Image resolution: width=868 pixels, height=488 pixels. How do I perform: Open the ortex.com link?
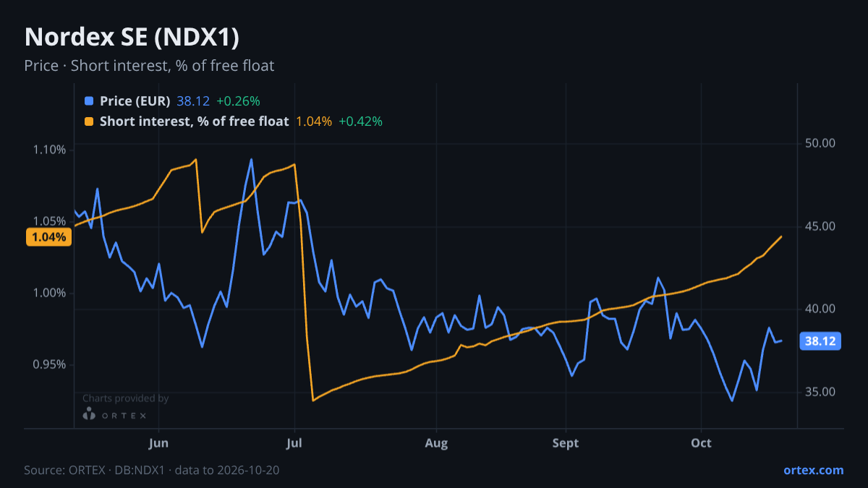coord(814,470)
